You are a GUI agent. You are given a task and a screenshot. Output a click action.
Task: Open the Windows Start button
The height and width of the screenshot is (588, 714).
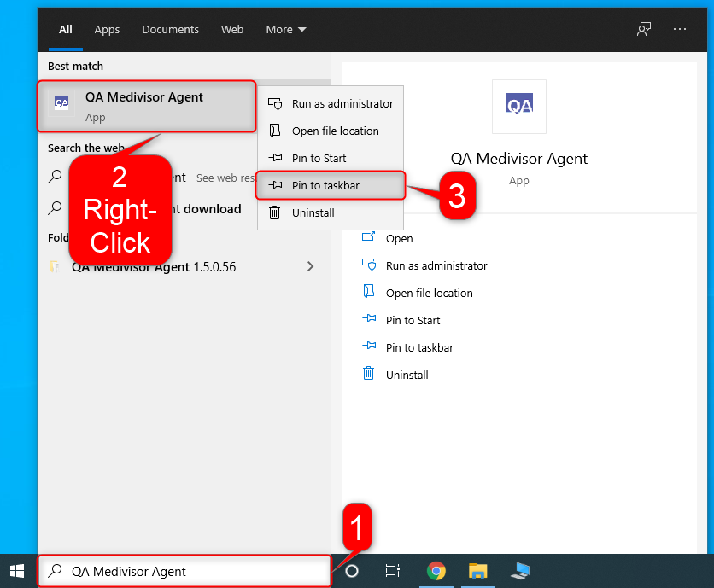pyautogui.click(x=17, y=571)
